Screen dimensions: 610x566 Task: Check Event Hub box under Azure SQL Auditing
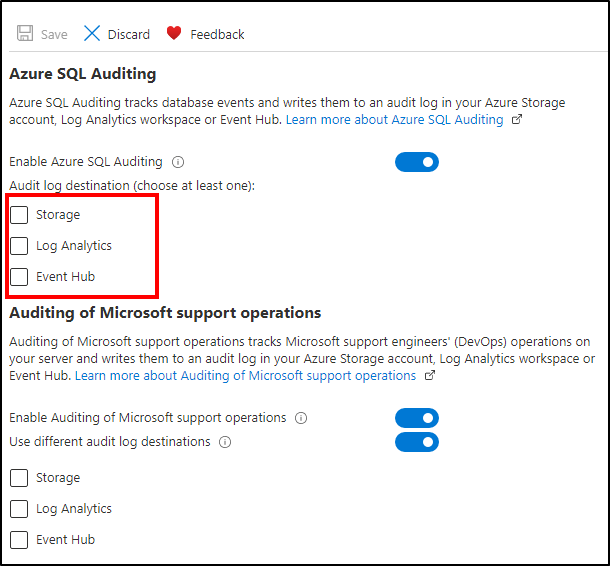point(19,277)
